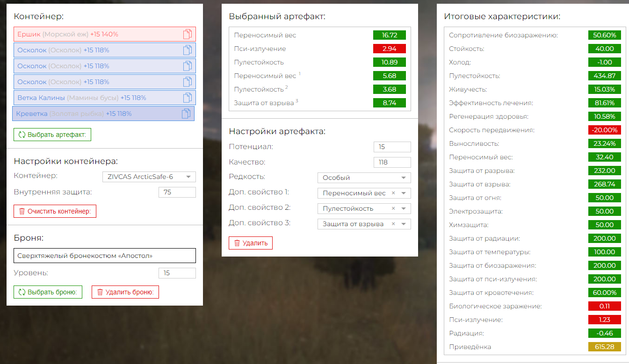
Task: Click the Пси-излучение value 2.94
Action: point(390,49)
